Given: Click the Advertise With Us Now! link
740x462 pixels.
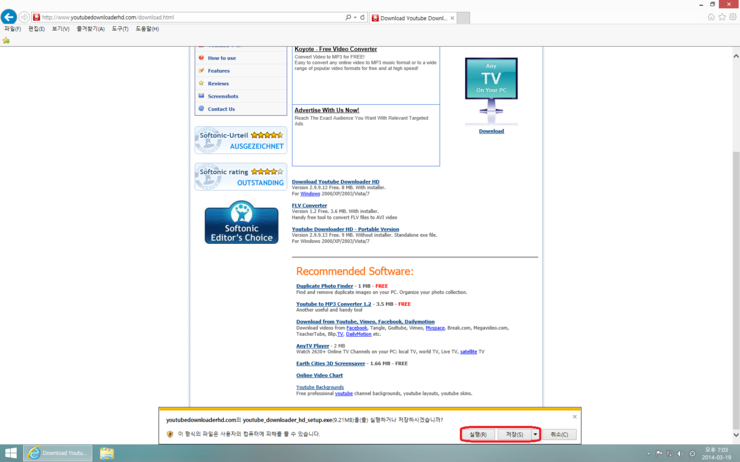Looking at the screenshot, I should coord(327,110).
